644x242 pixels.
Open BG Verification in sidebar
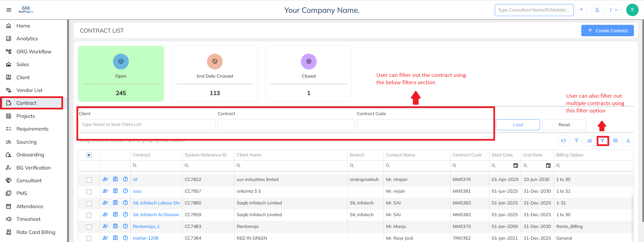(34, 168)
